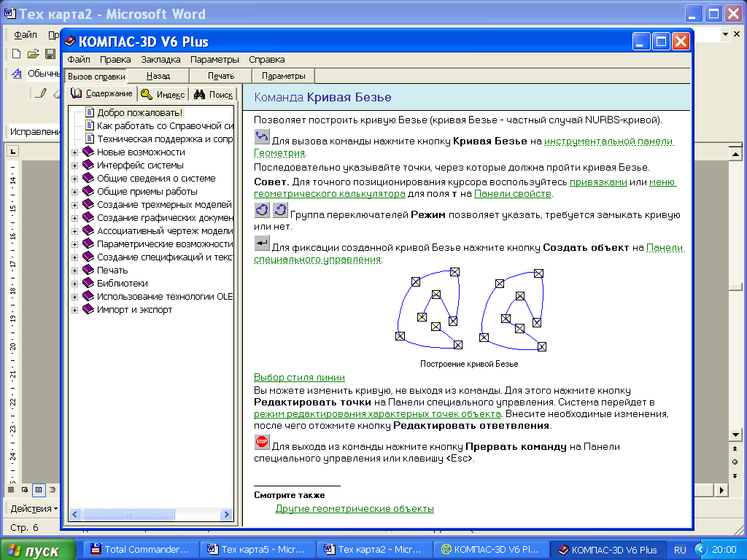
Task: Switch Word to normal view icon
Action: [10, 489]
